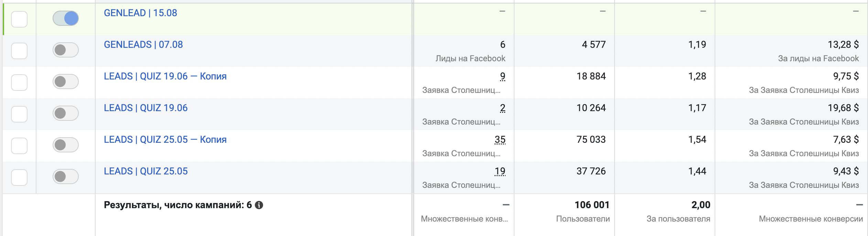The image size is (868, 236).
Task: Tick checkbox for LEADS | QUIZ 19.06 — Копия
Action: (19, 82)
